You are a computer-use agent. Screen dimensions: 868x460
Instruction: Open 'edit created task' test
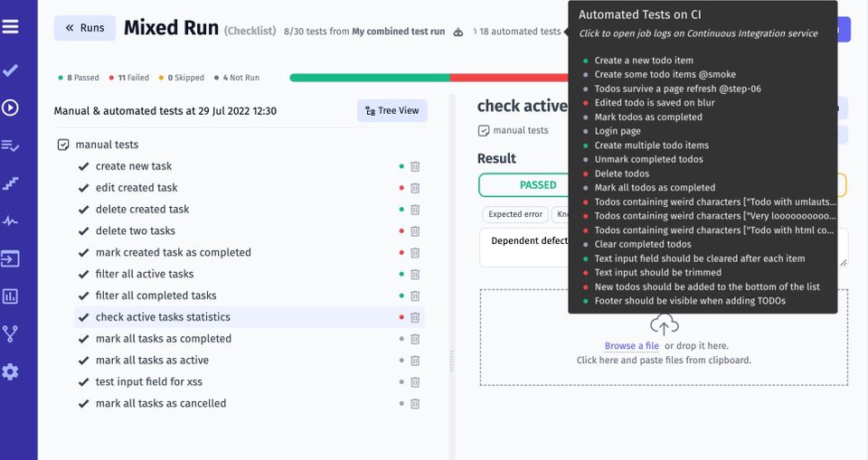(x=137, y=188)
